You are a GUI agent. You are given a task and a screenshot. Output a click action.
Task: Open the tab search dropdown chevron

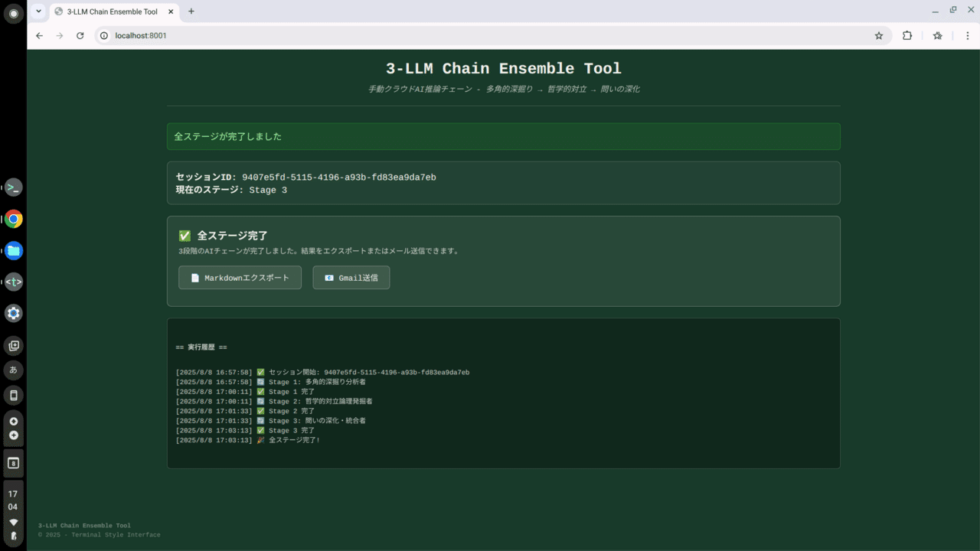(38, 11)
